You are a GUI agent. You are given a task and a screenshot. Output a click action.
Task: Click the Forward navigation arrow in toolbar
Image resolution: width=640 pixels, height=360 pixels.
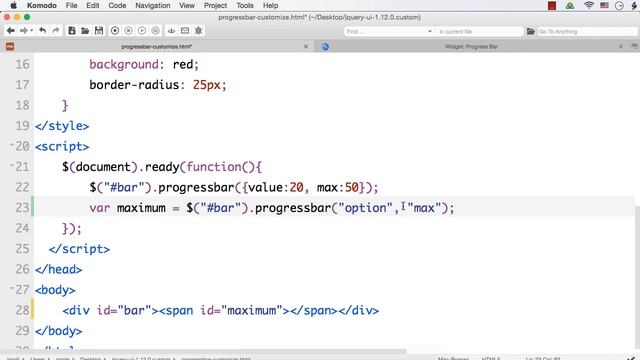(x=24, y=31)
